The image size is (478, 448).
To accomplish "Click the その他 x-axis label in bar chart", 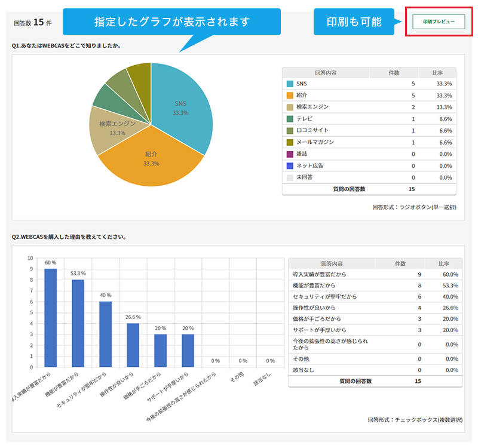I will click(x=237, y=377).
